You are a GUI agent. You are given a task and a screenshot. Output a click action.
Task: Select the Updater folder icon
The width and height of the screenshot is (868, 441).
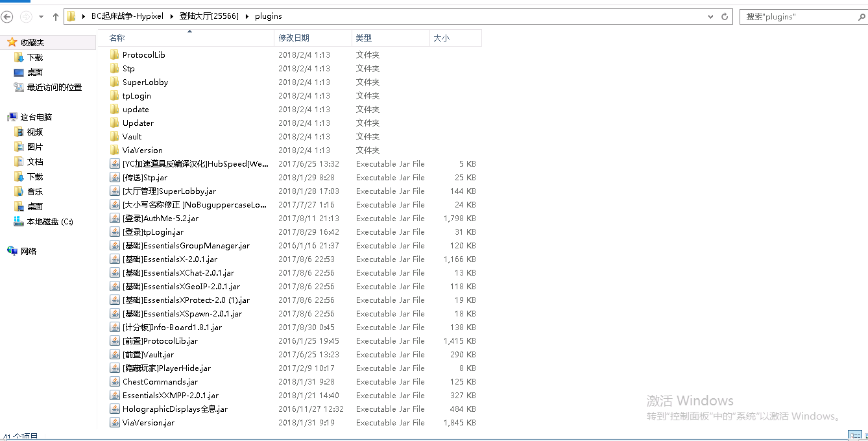click(115, 123)
